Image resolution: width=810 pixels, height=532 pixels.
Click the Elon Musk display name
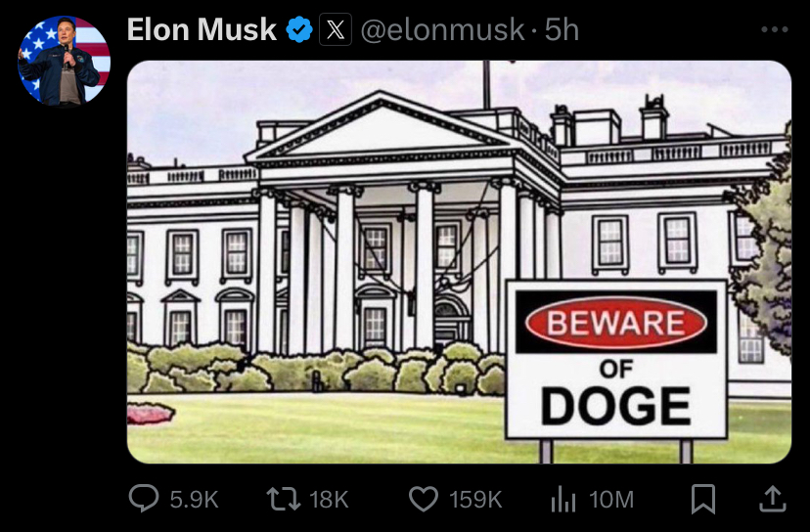click(202, 29)
